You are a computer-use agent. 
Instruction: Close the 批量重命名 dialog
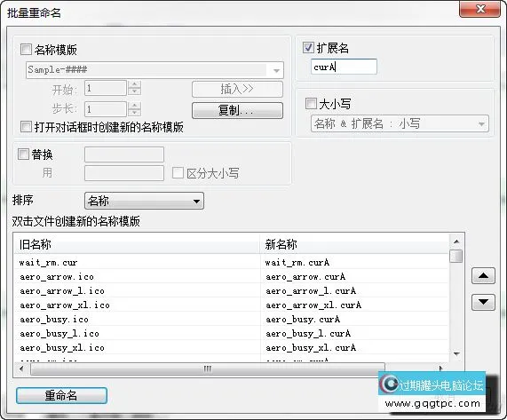(x=479, y=9)
